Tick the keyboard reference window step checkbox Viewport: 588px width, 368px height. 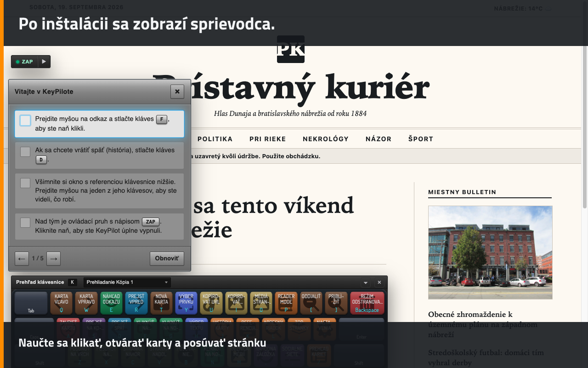(25, 183)
